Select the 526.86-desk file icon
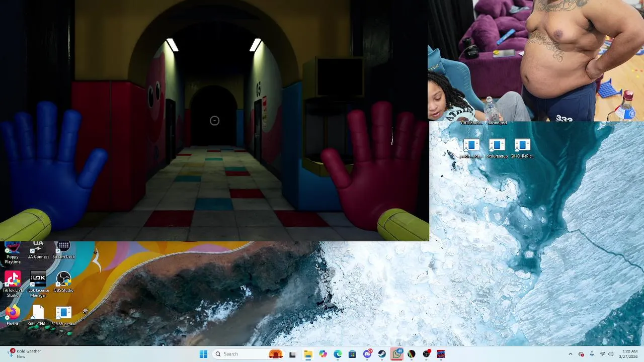Viewport: 644px width, 362px height. point(63,316)
